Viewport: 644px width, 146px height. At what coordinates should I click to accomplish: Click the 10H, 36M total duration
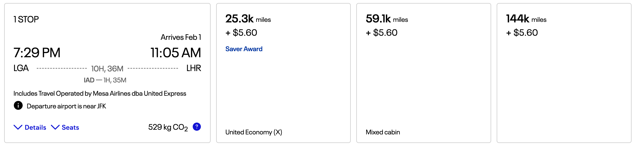tap(107, 69)
